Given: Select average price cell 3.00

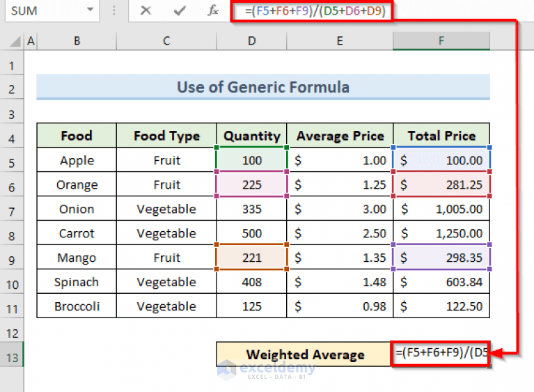Looking at the screenshot, I should [340, 208].
